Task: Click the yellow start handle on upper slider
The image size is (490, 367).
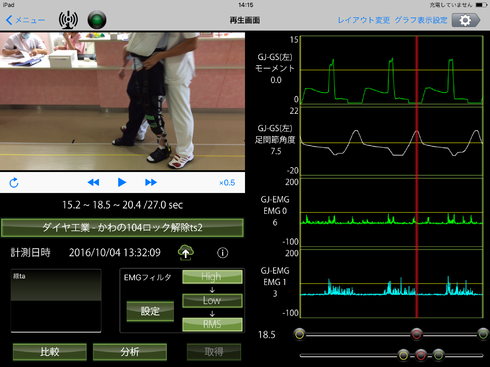Action: [300, 334]
